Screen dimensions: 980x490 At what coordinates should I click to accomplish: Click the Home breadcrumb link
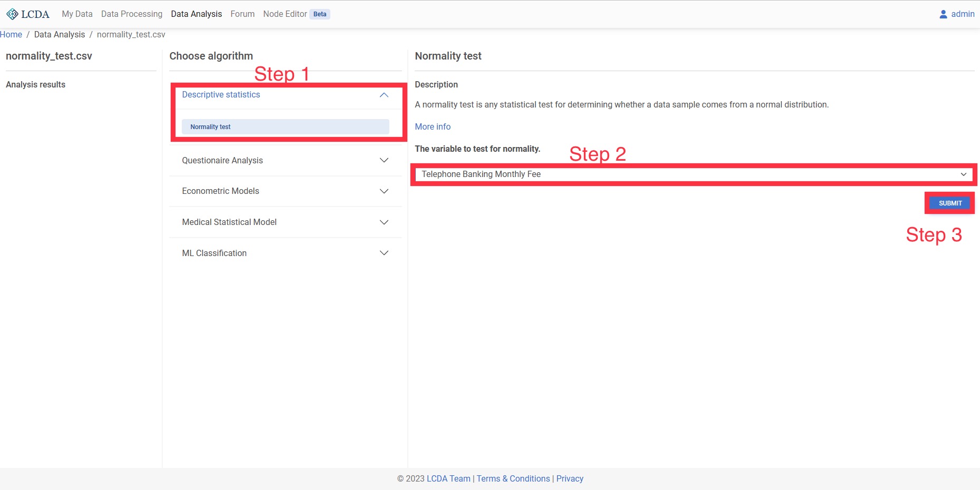11,35
